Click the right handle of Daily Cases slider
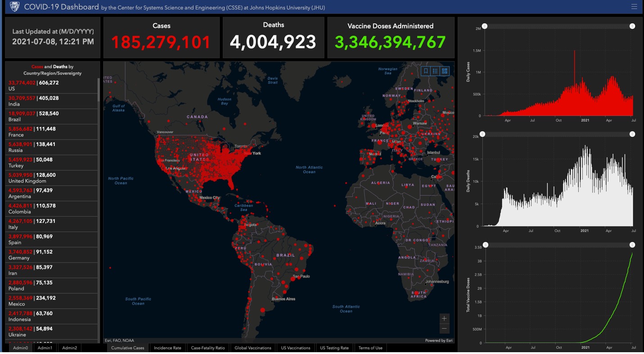This screenshot has height=354, width=644. (x=632, y=26)
